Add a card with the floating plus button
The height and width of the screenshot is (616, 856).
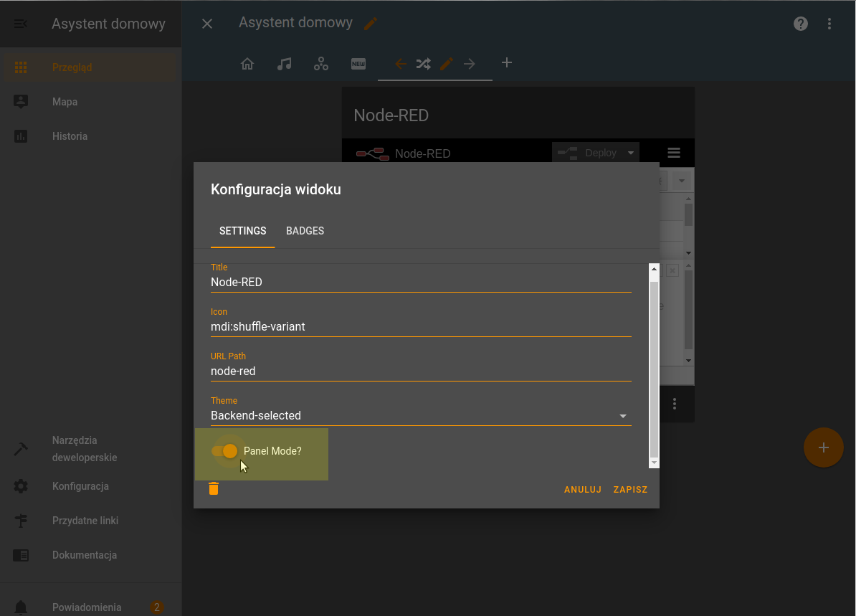823,447
